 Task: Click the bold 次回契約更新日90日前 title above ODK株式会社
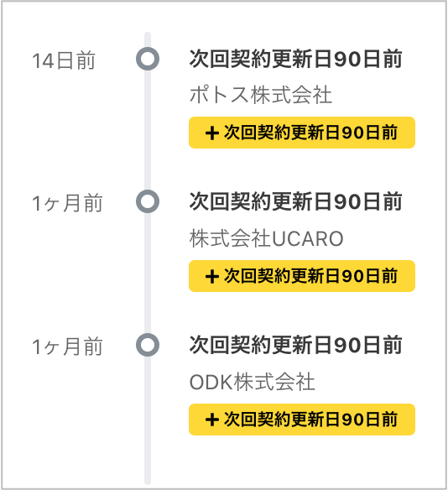(295, 345)
